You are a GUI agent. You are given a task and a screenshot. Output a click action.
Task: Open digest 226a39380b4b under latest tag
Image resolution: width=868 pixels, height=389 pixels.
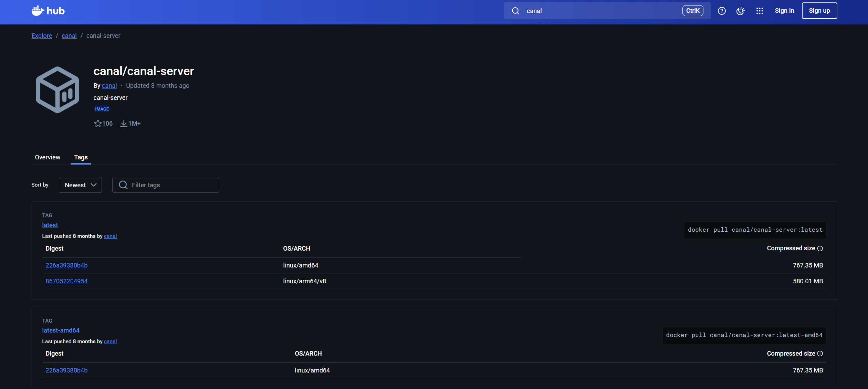click(x=66, y=265)
